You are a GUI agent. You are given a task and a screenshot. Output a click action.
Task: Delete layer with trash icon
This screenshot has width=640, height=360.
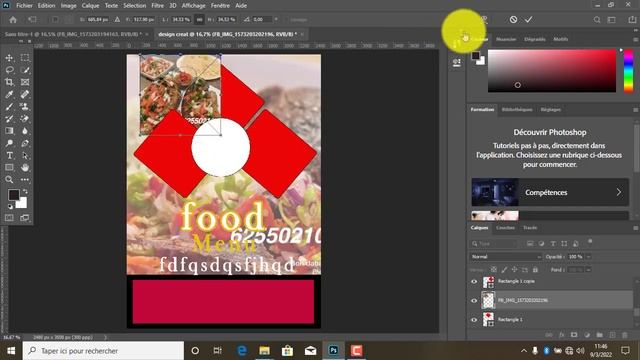[x=624, y=335]
